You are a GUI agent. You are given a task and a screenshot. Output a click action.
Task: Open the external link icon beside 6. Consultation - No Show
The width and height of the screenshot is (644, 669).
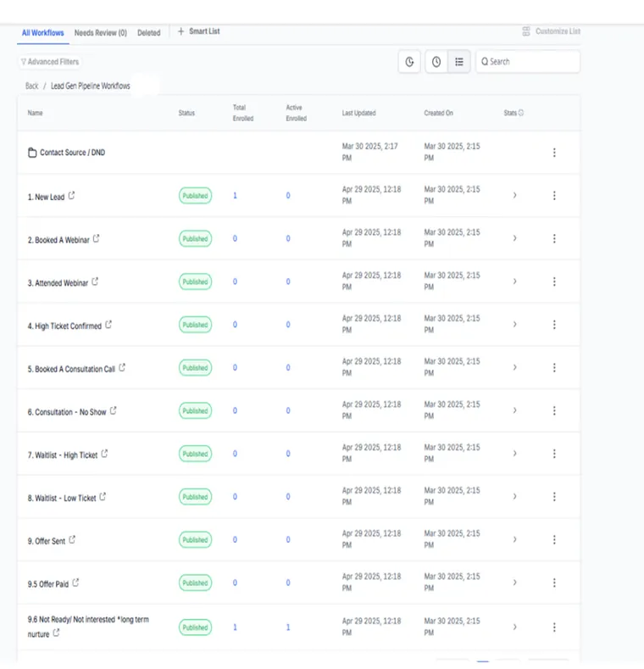[114, 410]
